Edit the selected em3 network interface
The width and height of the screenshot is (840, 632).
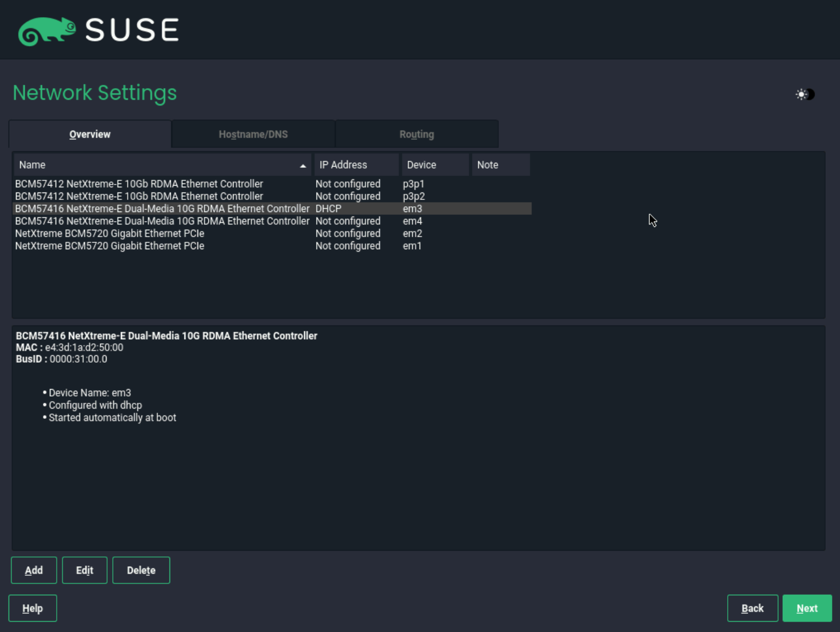tap(84, 570)
